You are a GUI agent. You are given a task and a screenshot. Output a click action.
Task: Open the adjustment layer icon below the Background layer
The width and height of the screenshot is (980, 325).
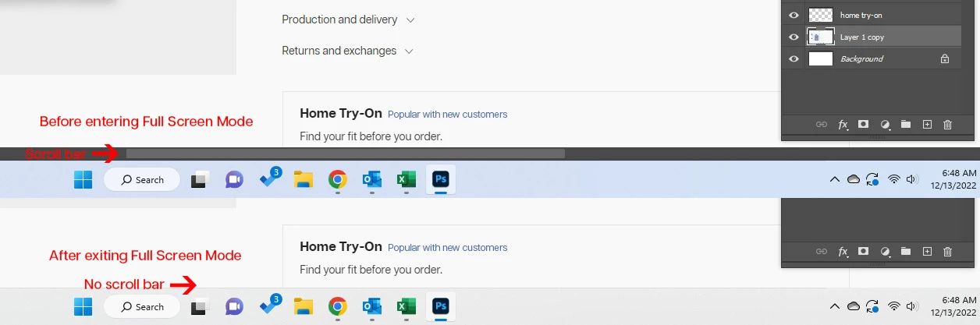[x=885, y=124]
